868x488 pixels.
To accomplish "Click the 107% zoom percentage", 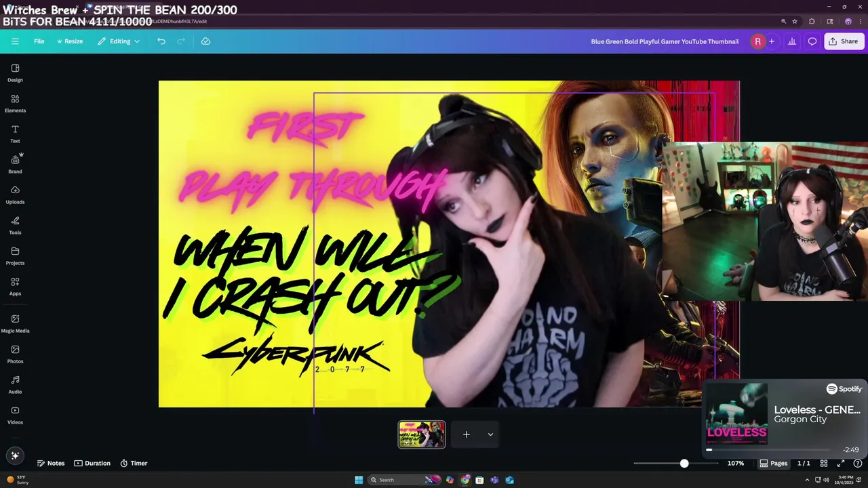I will (736, 464).
